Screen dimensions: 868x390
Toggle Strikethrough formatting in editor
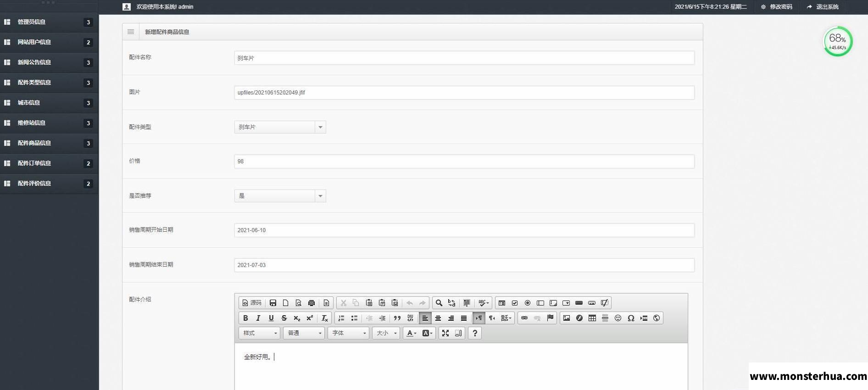pyautogui.click(x=284, y=318)
